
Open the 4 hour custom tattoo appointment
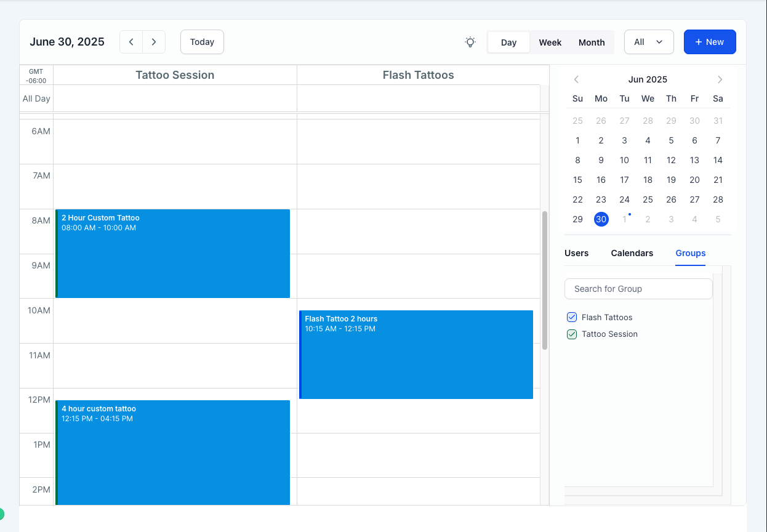click(x=172, y=453)
